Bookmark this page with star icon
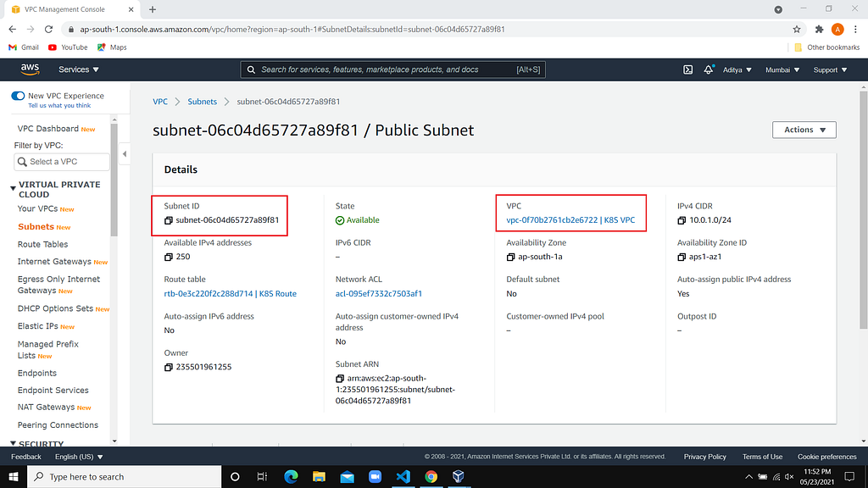Image resolution: width=868 pixels, height=488 pixels. pyautogui.click(x=797, y=30)
